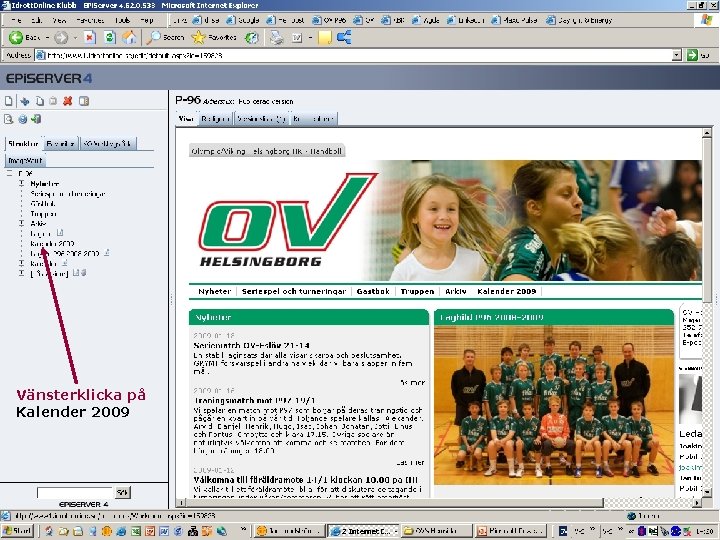
Task: Click Go arrow beside address bar
Action: pyautogui.click(x=692, y=55)
